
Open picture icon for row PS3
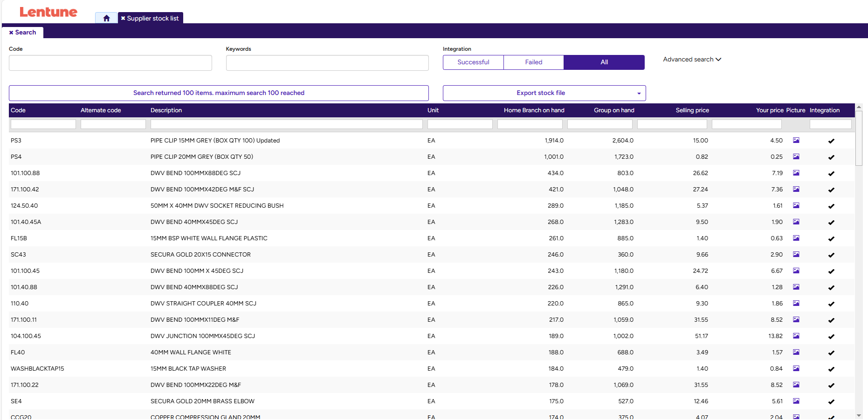[x=796, y=140]
